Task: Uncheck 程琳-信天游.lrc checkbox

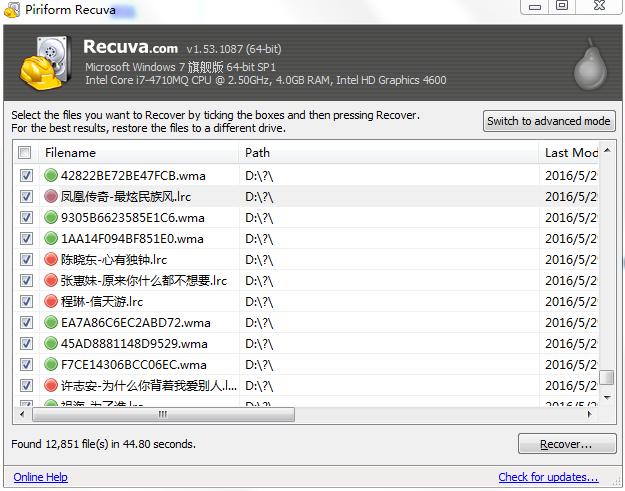Action: tap(26, 302)
